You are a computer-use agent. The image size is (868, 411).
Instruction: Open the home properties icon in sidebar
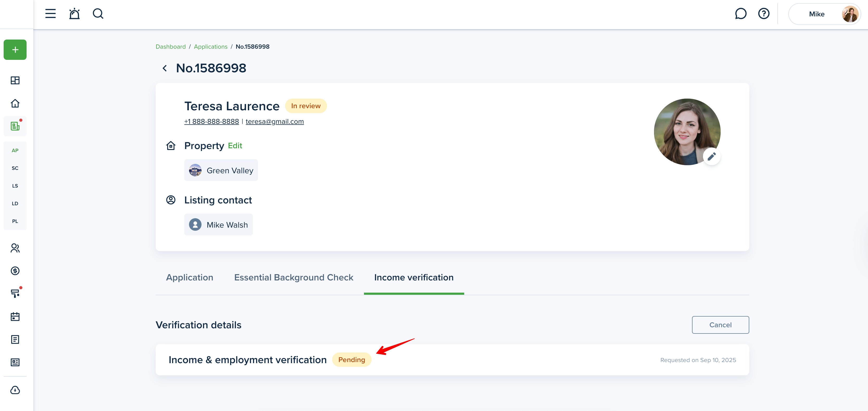(15, 103)
